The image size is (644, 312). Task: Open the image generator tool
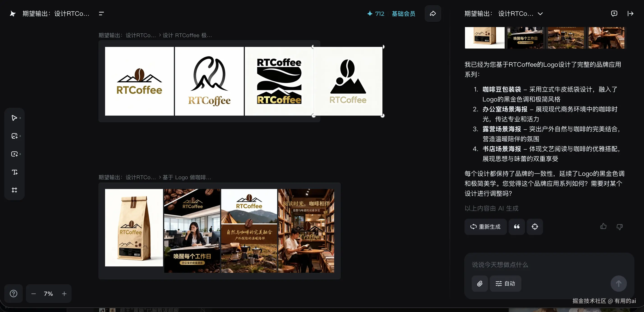click(x=14, y=136)
